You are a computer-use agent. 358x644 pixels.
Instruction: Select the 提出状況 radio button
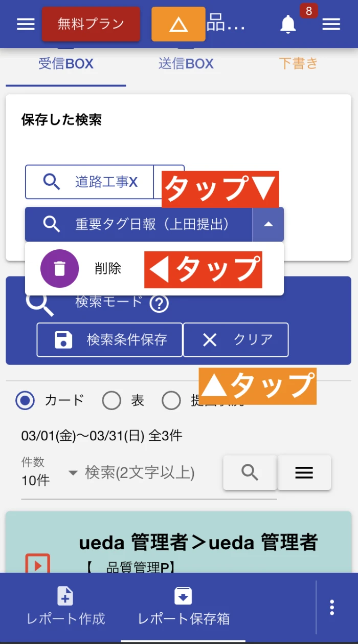[x=171, y=401]
